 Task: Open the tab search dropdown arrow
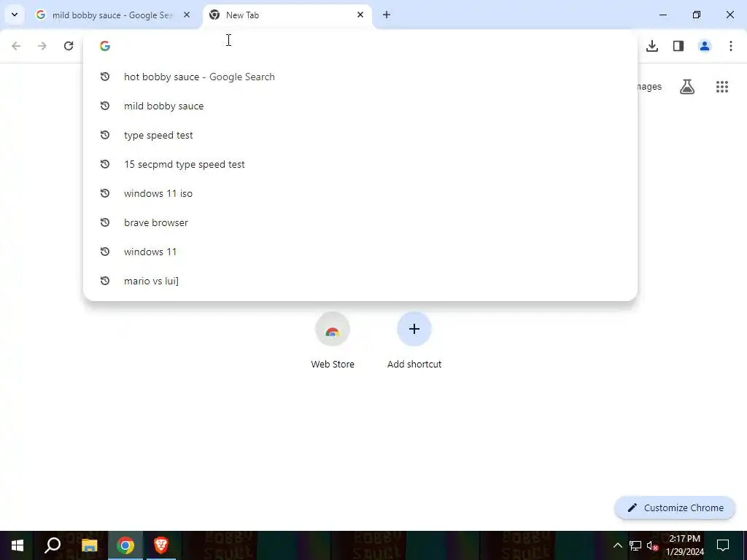pos(15,15)
